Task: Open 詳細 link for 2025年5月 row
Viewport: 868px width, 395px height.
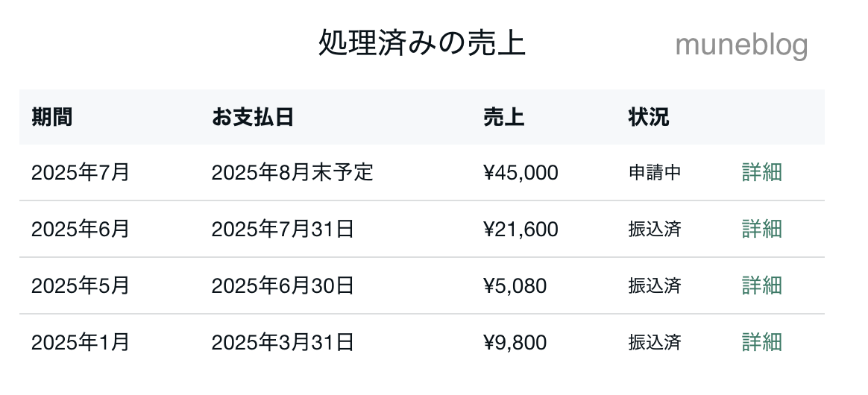Action: [761, 285]
